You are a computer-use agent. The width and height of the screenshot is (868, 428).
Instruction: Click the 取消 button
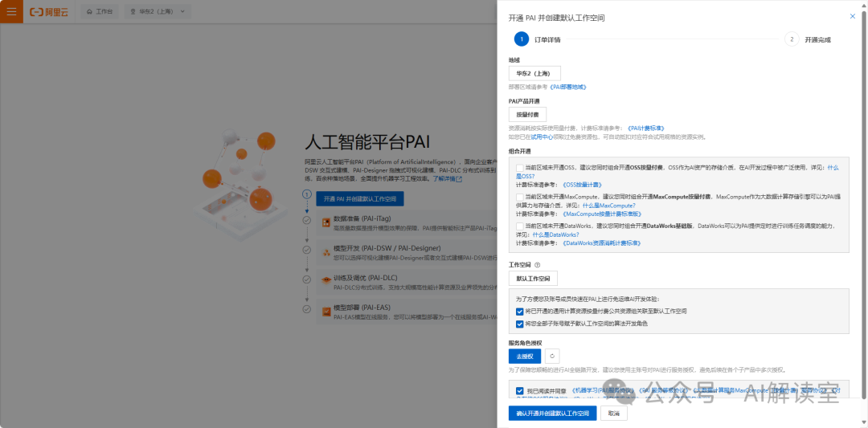pyautogui.click(x=614, y=413)
